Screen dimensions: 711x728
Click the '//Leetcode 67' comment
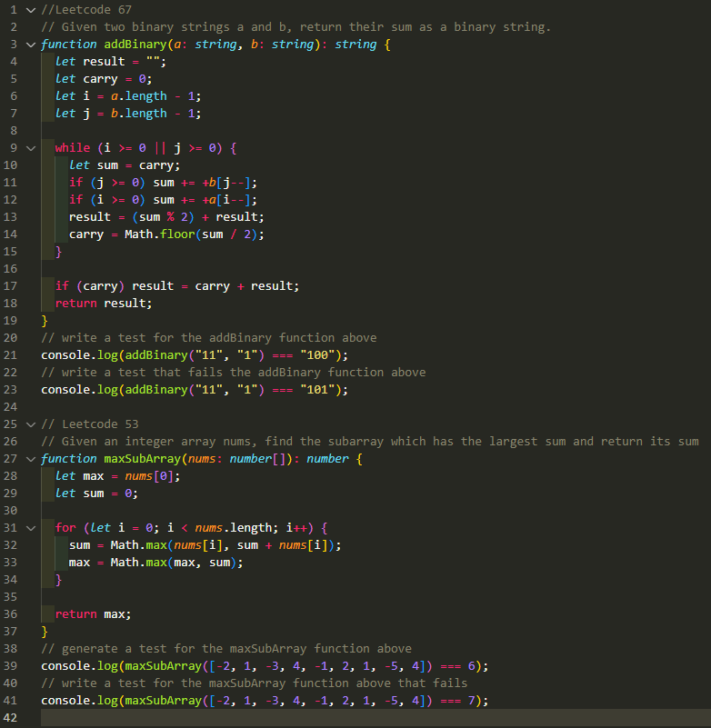click(x=86, y=10)
